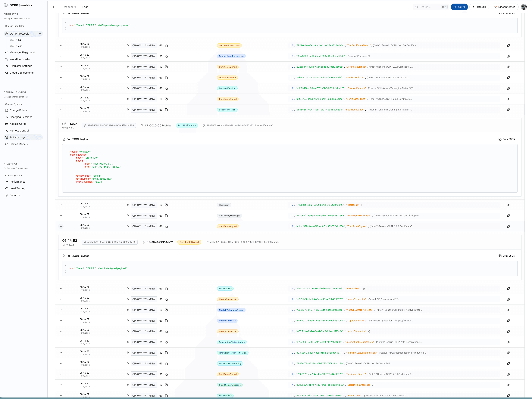Click the Disconnected connection status pill

(x=504, y=7)
